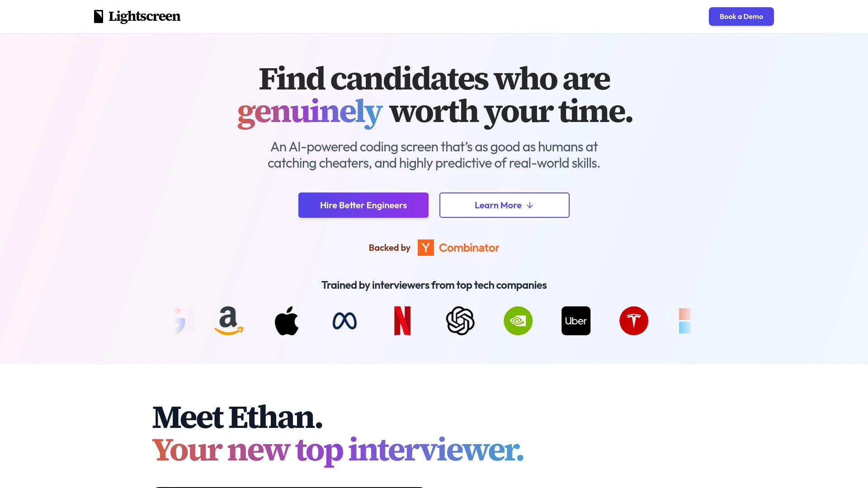This screenshot has height=488, width=868.
Task: Click the partially visible right logo
Action: pyautogui.click(x=684, y=320)
